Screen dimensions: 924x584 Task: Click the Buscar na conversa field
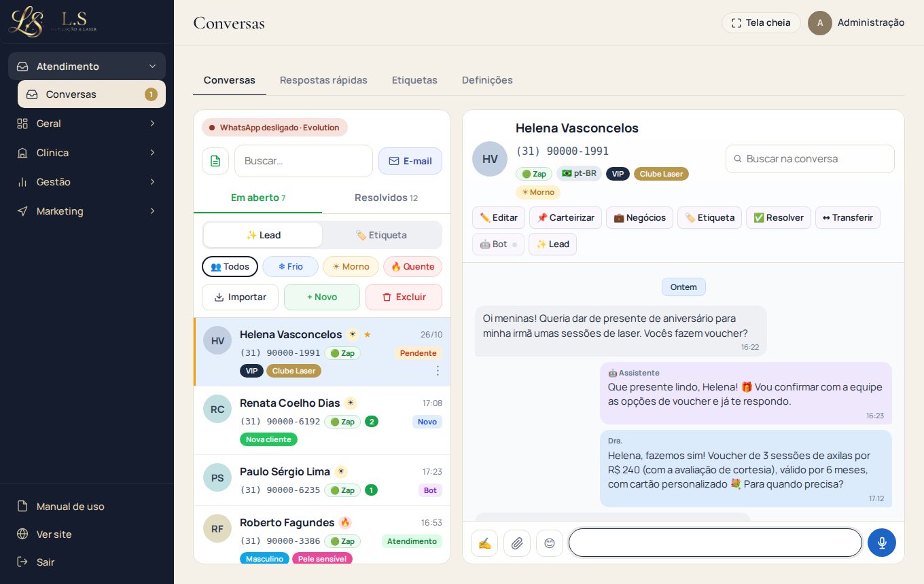tap(810, 159)
